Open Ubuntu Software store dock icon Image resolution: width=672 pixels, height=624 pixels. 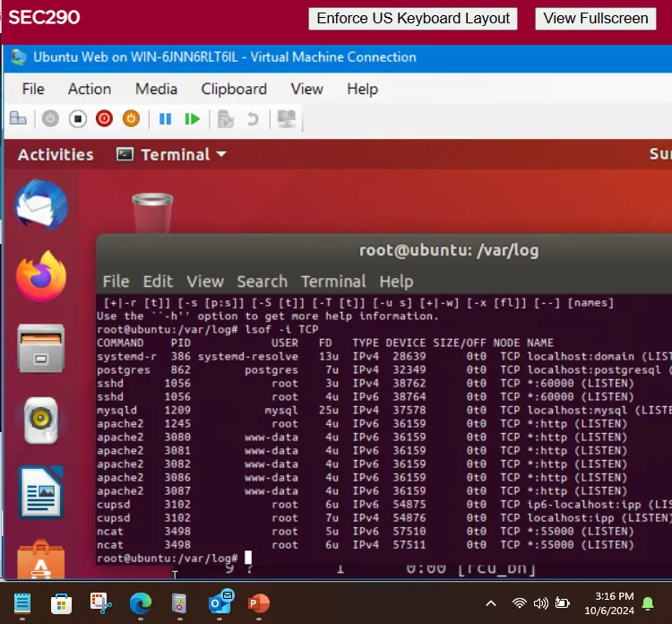coord(41,559)
